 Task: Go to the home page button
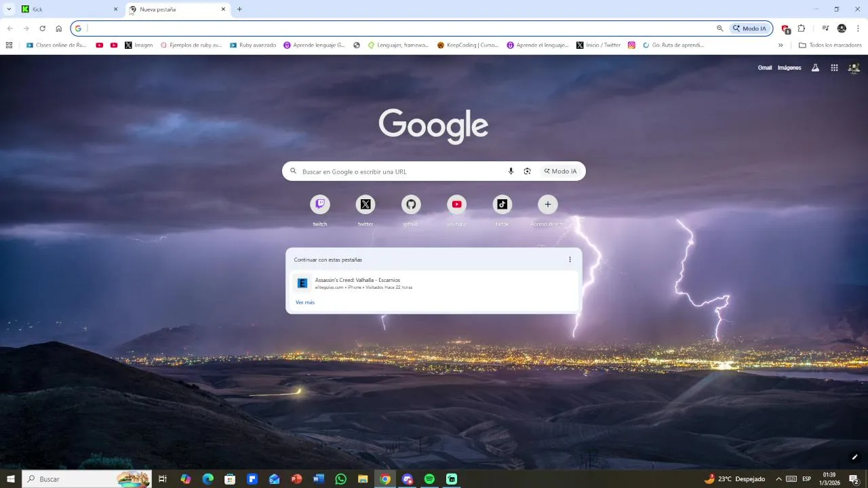pos(59,28)
